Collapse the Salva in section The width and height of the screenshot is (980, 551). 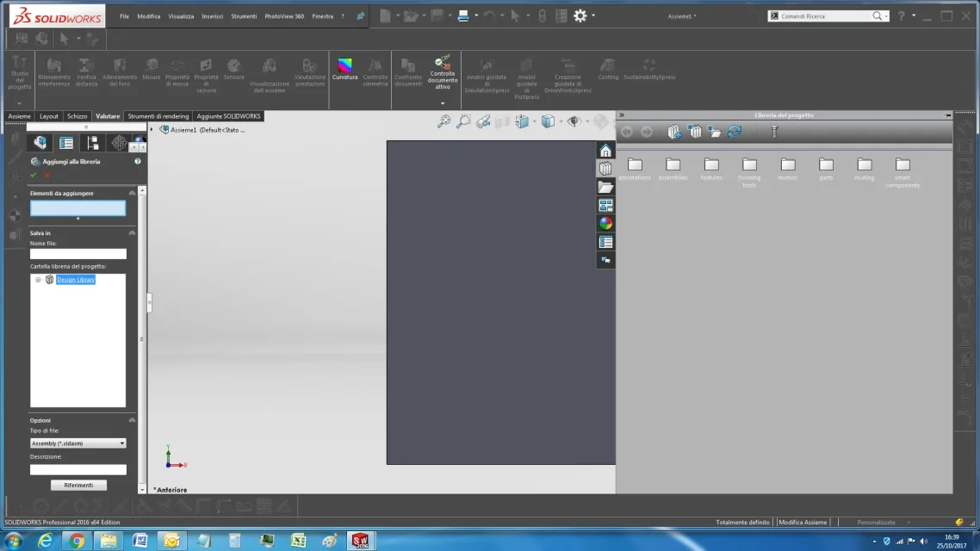click(x=132, y=233)
